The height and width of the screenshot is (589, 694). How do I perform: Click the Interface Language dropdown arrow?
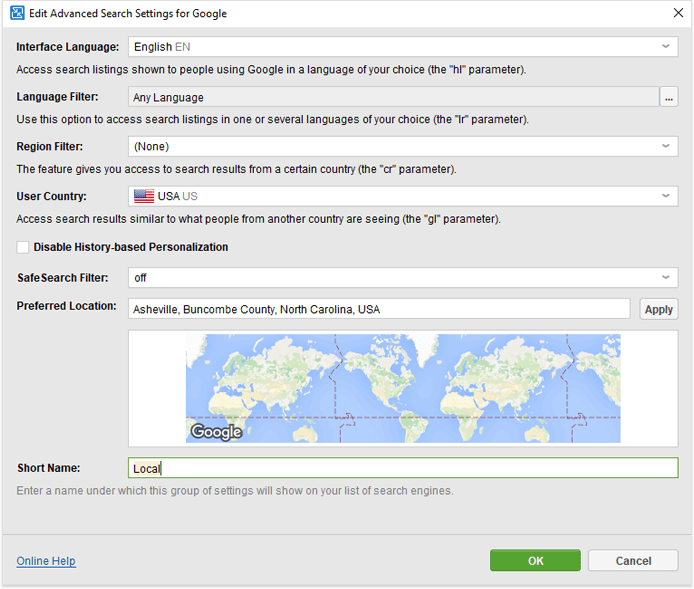tap(665, 46)
